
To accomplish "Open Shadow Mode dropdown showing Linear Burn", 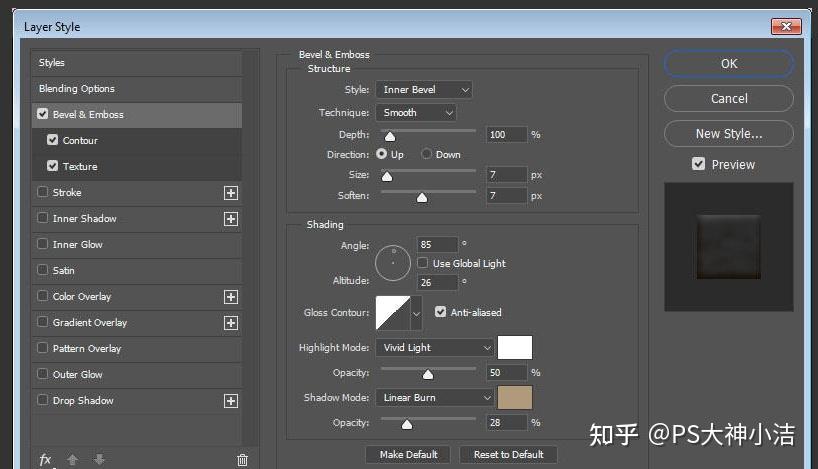I will tap(435, 398).
